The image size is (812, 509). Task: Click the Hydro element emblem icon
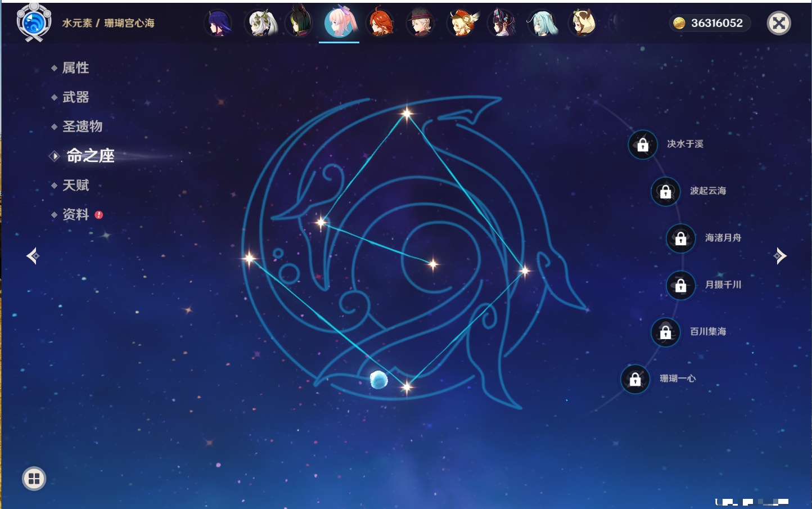(x=34, y=22)
